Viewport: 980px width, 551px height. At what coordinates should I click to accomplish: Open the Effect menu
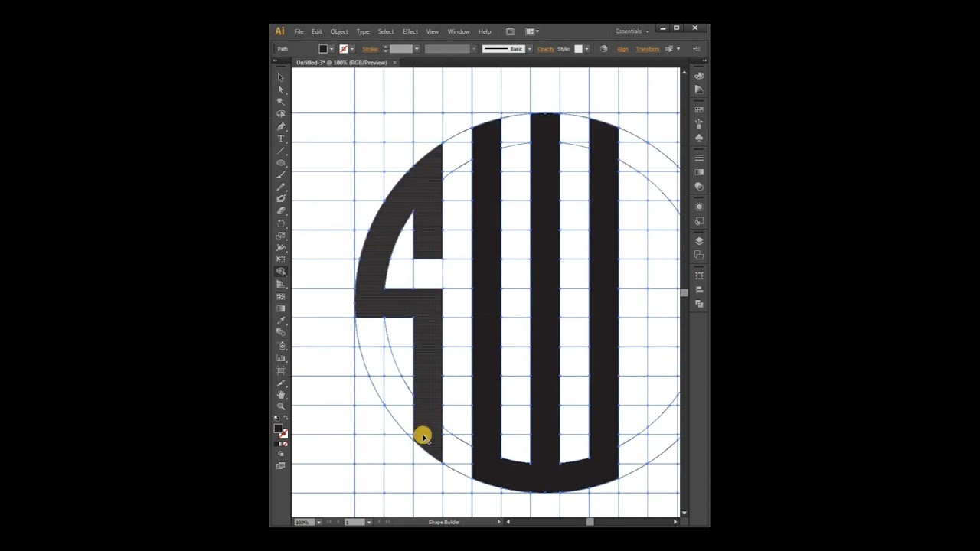tap(410, 31)
